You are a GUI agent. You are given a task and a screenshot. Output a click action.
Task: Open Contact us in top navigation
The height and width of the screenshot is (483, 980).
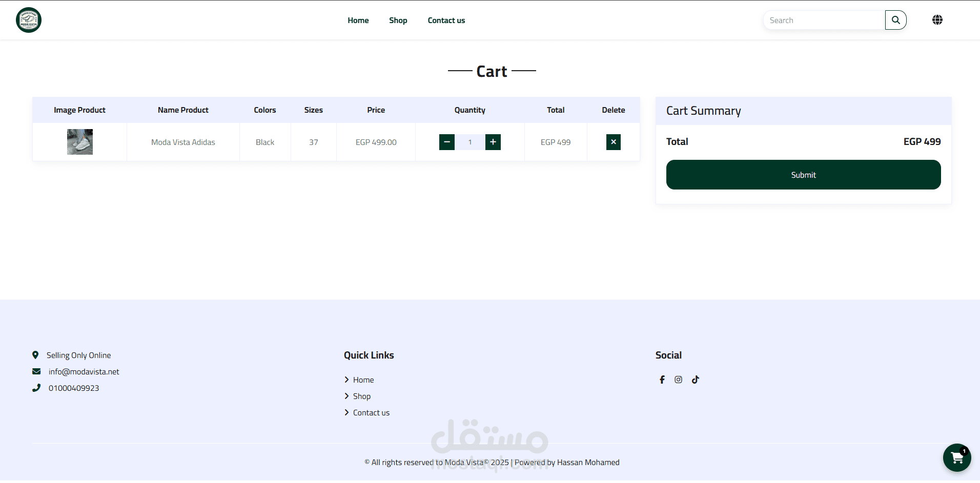tap(446, 20)
